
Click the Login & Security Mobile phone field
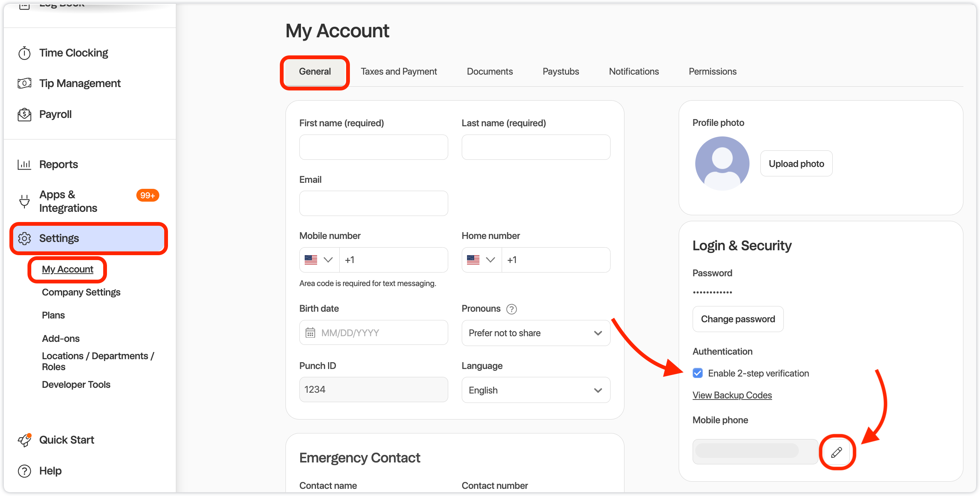coord(755,452)
